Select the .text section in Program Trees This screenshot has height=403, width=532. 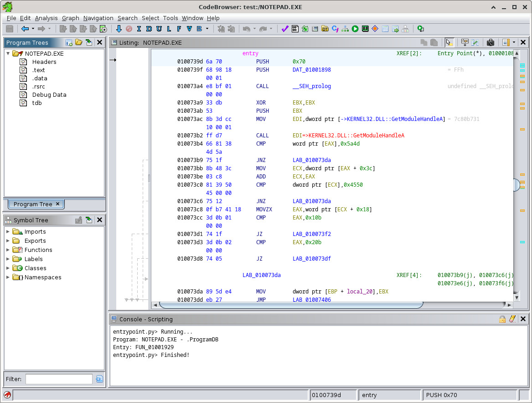pos(38,70)
